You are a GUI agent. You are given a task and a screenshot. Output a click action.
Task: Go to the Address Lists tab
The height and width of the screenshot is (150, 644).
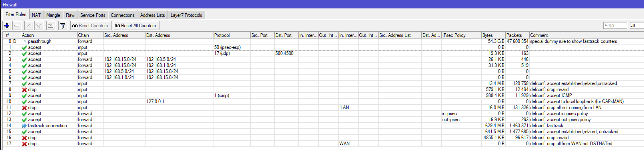(152, 15)
